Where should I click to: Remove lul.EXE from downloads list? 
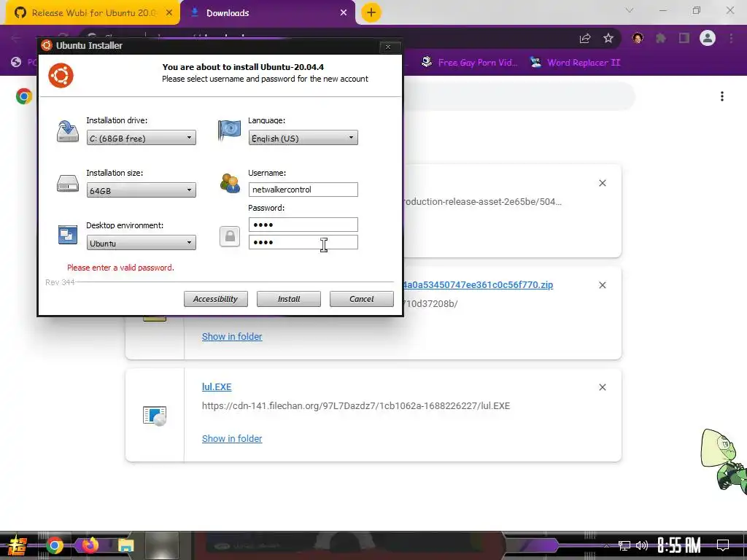click(x=602, y=387)
